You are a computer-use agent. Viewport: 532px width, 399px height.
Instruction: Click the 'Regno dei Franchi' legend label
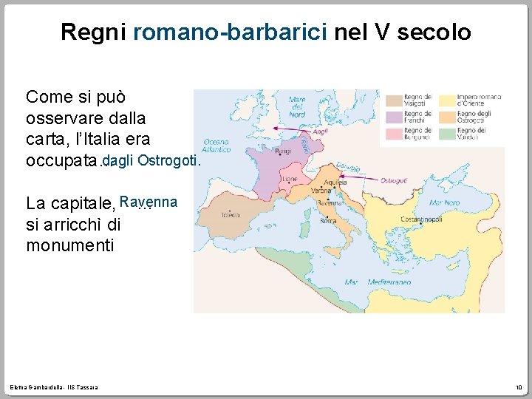coord(418,117)
